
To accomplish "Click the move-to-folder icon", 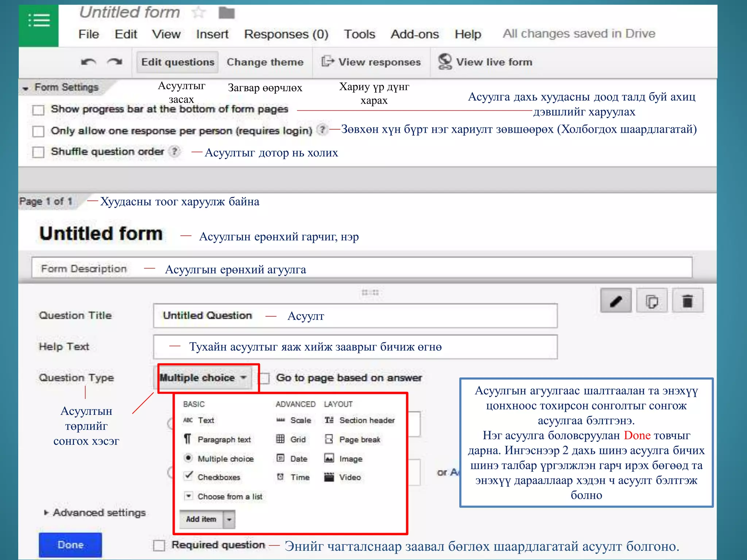I will [x=227, y=13].
